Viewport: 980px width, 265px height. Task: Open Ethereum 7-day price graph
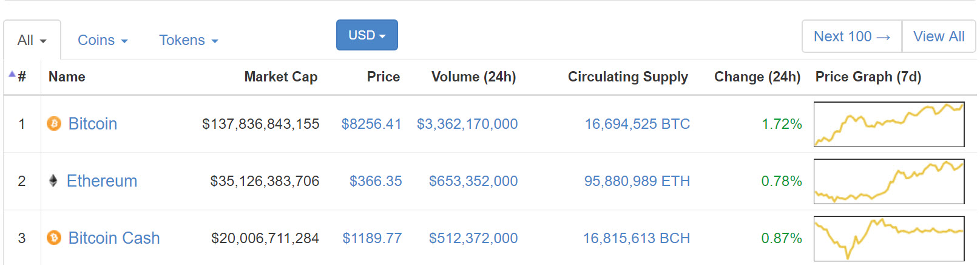[888, 181]
